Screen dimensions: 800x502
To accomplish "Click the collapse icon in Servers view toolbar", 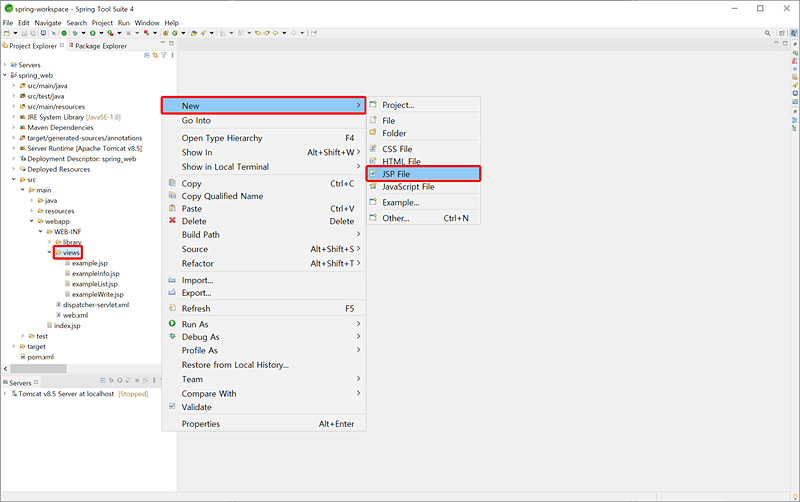I will (x=103, y=380).
